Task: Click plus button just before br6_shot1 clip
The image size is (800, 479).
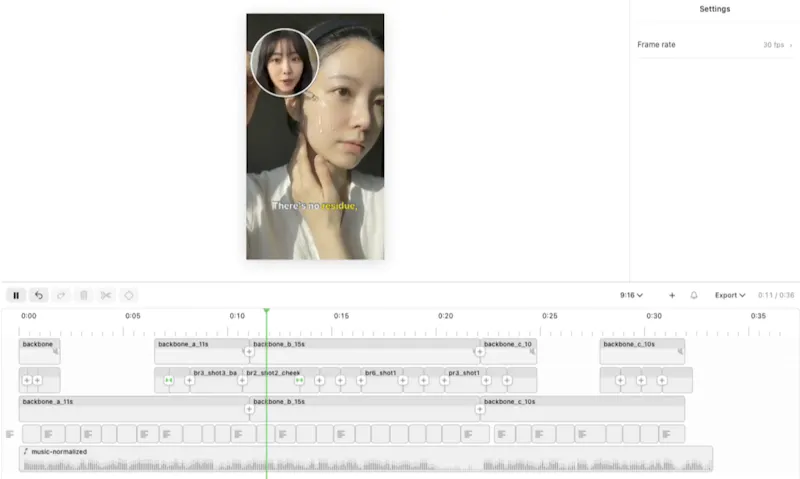Action: (x=361, y=381)
